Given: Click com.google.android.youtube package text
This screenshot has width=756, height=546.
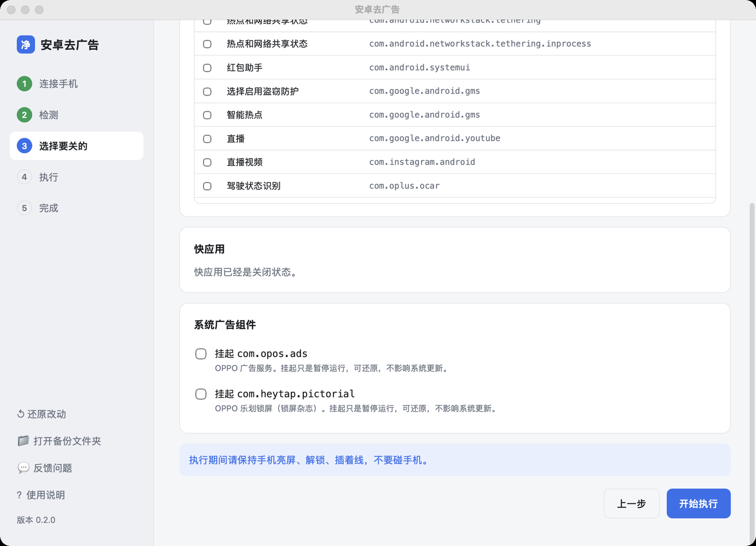Looking at the screenshot, I should pos(435,138).
